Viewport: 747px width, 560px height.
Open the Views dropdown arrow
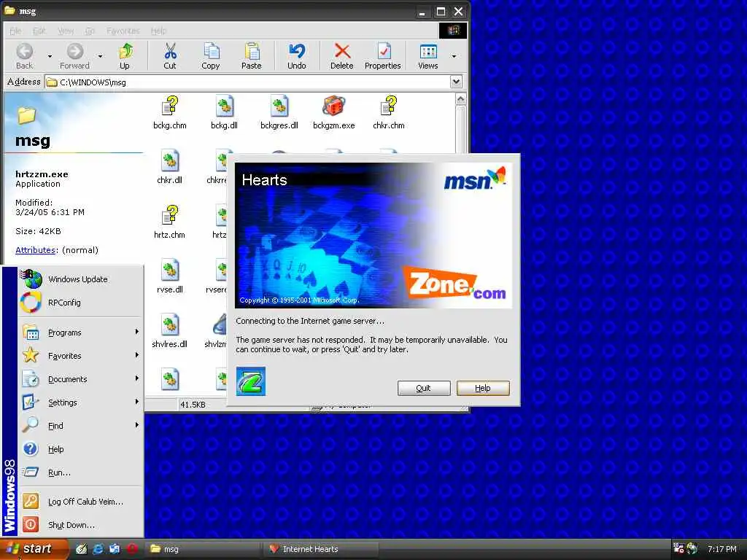click(454, 56)
